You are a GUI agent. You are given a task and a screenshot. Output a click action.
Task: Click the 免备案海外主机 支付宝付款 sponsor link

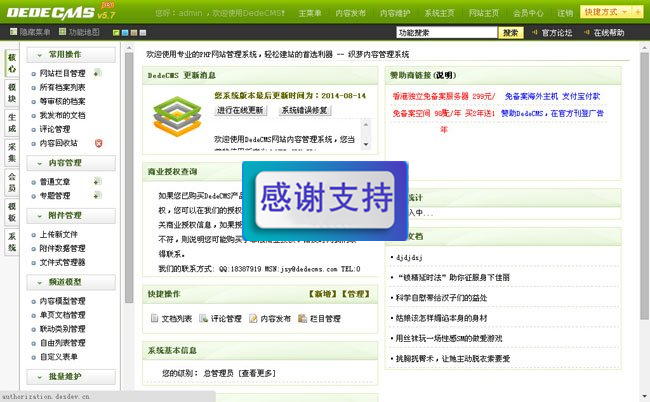552,96
